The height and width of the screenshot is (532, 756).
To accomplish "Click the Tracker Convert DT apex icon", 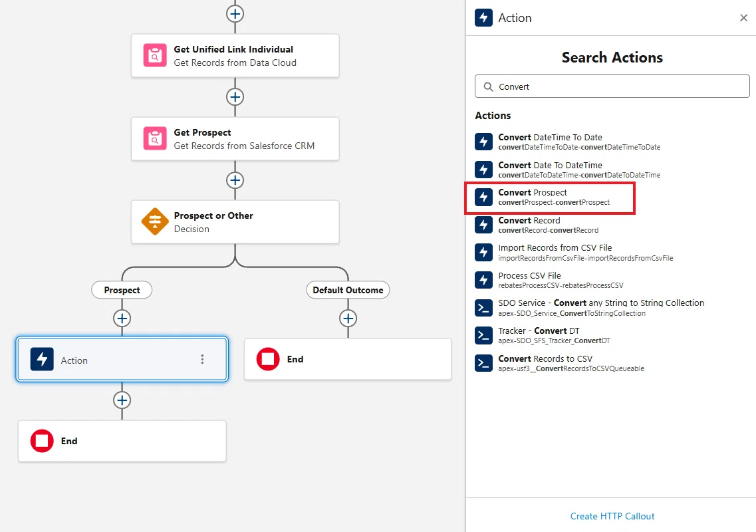I will (483, 335).
